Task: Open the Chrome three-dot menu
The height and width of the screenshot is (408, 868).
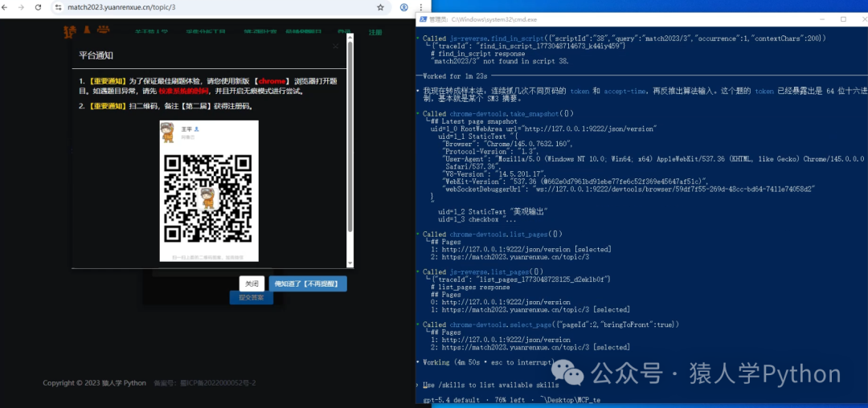Action: 423,8
